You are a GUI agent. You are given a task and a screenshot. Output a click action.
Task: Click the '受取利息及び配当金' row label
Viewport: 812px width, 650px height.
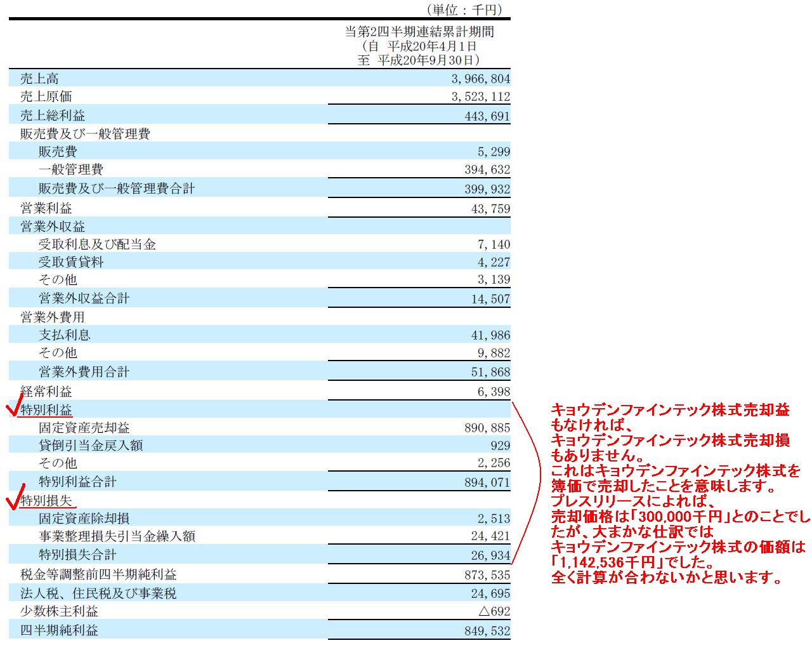(97, 244)
